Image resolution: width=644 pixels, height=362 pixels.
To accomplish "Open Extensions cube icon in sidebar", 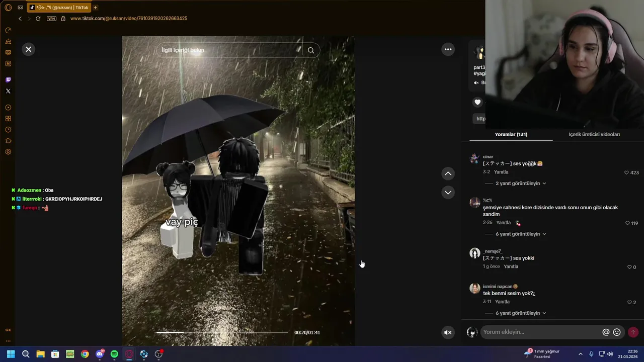I will pyautogui.click(x=8, y=141).
